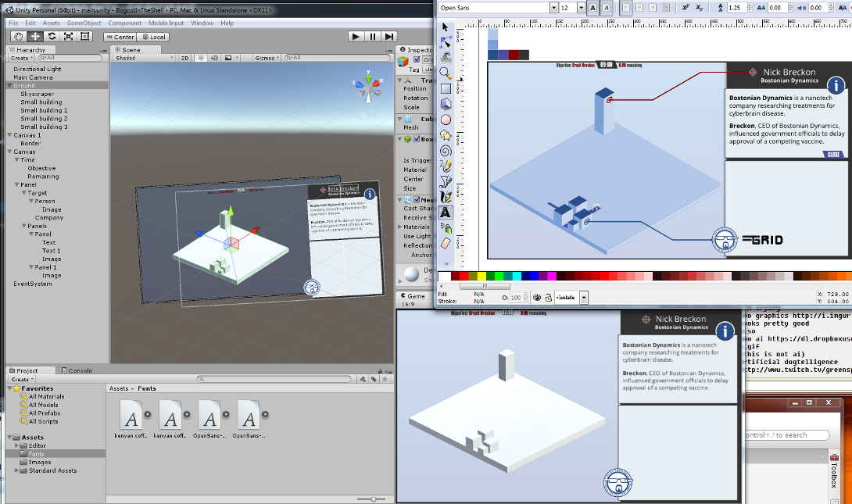Pick the Star/Polygon tool in Inkscape

tap(446, 135)
